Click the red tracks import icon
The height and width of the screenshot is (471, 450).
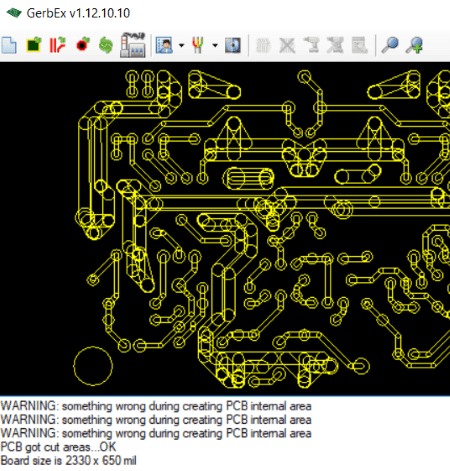click(58, 45)
